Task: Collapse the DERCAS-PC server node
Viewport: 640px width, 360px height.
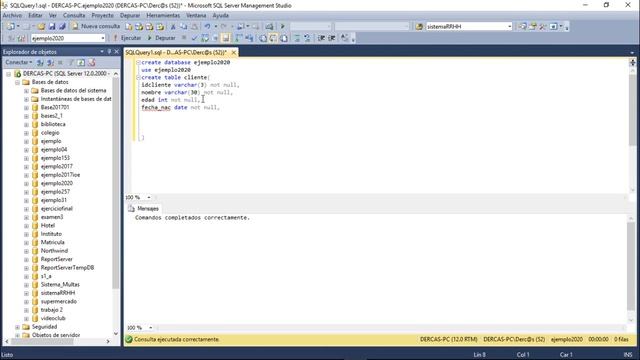Action: 9,74
